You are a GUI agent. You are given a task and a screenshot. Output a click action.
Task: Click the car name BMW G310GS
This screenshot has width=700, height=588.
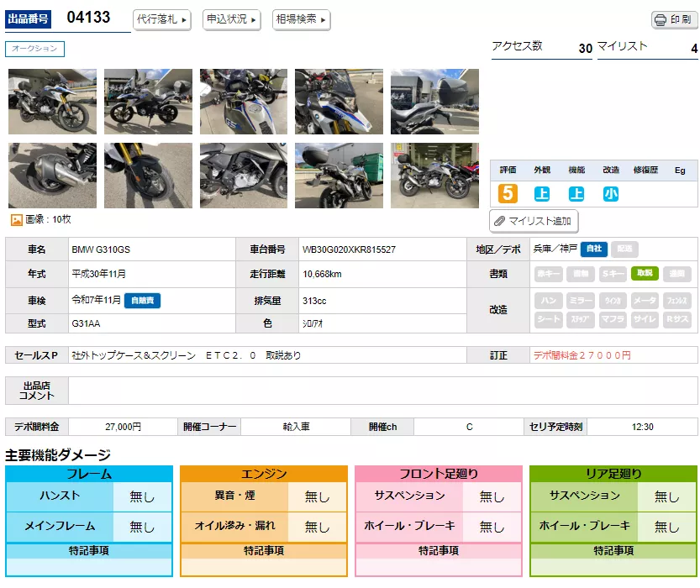pyautogui.click(x=101, y=249)
